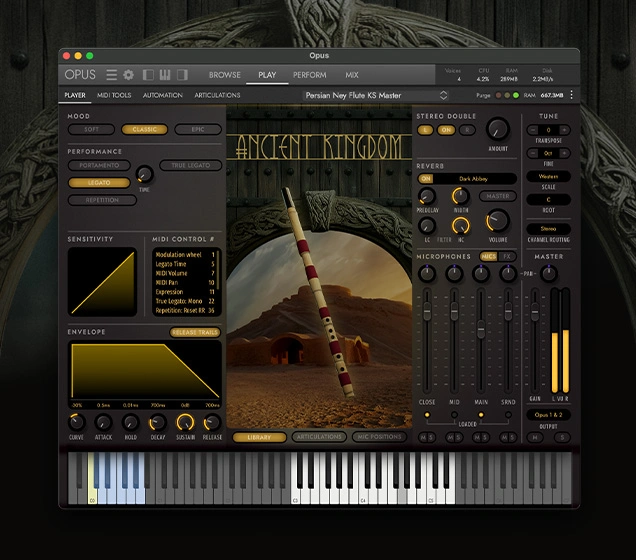
Task: Enable True Legato mode
Action: [191, 165]
